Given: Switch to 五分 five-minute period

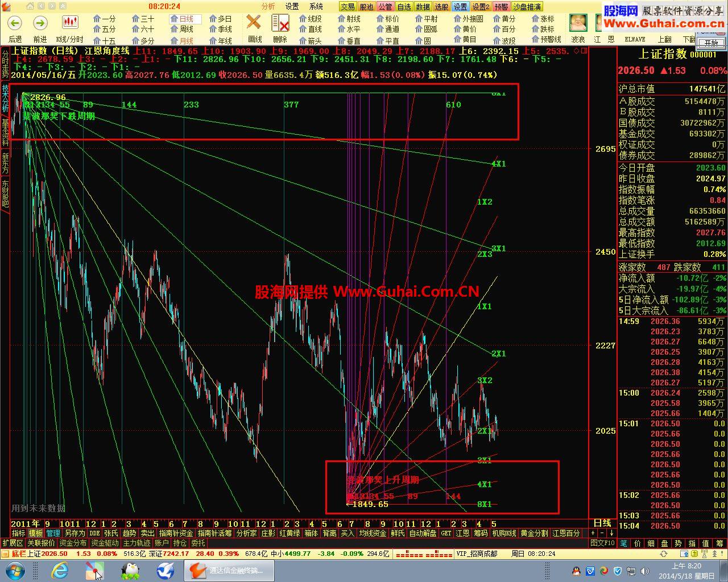Looking at the screenshot, I should tap(104, 29).
